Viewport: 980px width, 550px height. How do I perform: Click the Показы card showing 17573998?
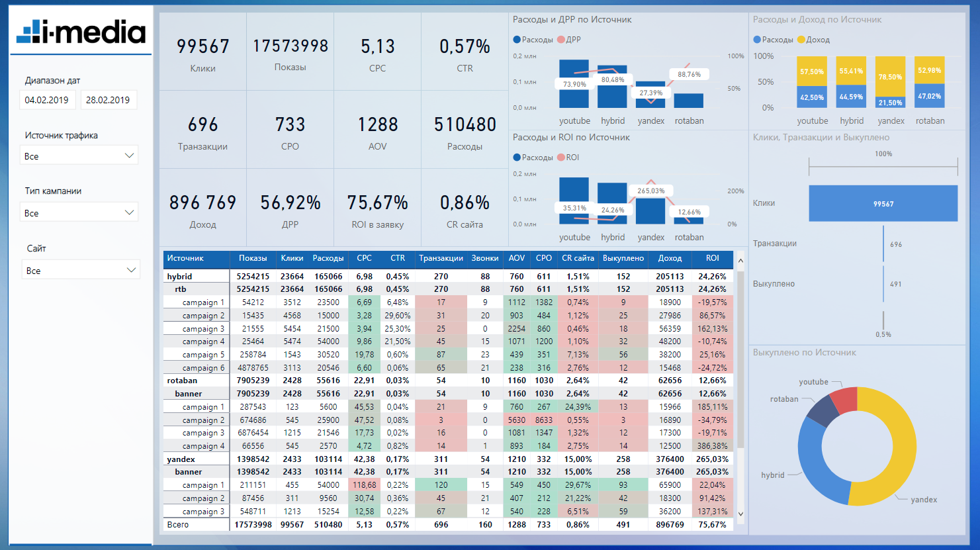(x=290, y=53)
